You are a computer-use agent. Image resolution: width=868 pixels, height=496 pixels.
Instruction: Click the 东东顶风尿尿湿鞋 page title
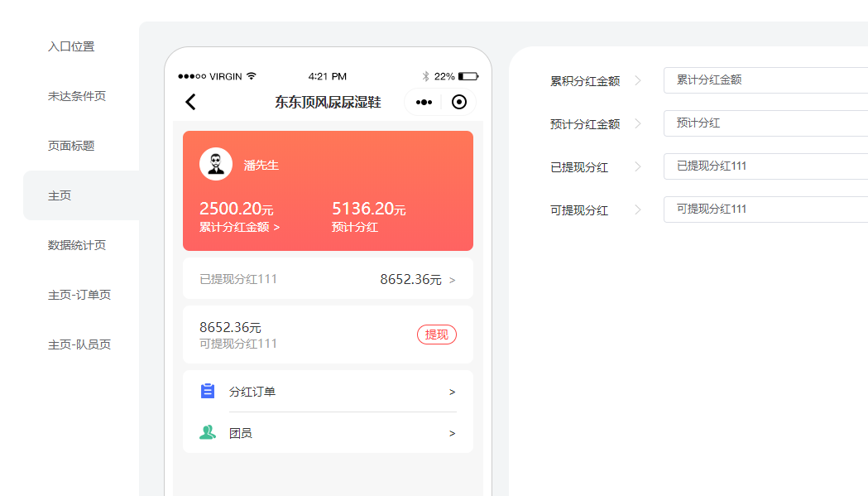328,102
